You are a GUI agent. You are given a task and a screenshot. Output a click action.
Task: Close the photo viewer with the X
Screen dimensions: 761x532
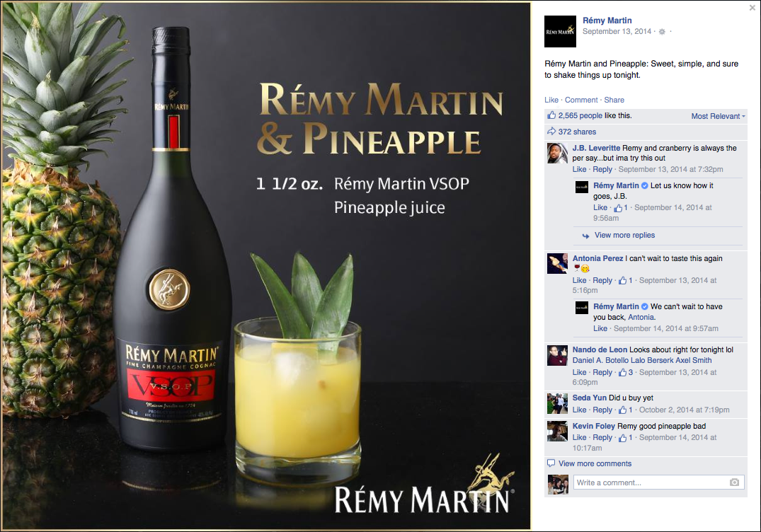point(753,8)
